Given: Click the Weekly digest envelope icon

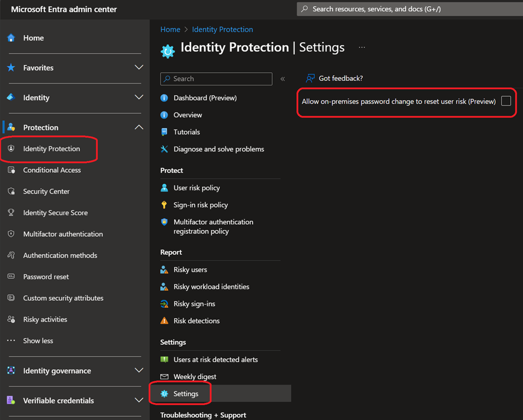Looking at the screenshot, I should 165,376.
